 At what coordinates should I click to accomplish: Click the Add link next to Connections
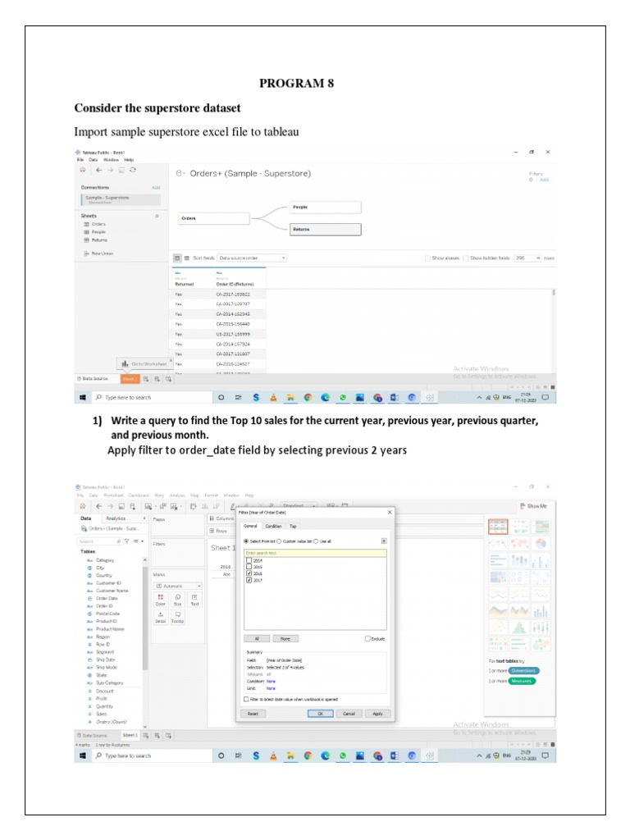[156, 188]
